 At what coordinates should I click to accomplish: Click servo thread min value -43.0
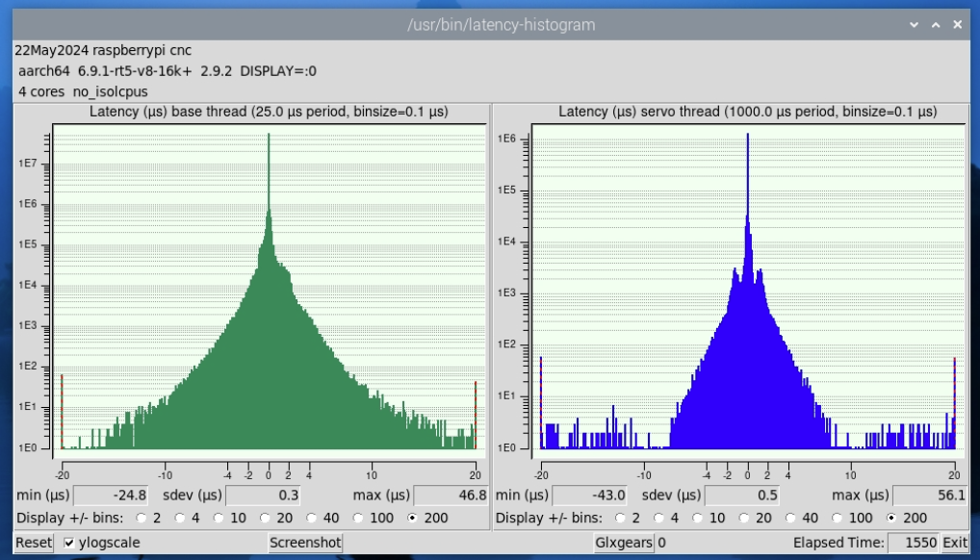[589, 496]
